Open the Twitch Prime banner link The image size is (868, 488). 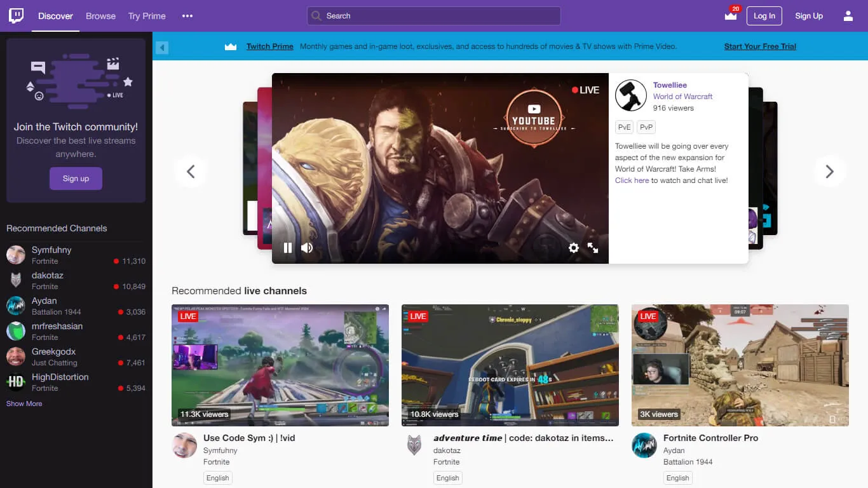[x=270, y=46]
